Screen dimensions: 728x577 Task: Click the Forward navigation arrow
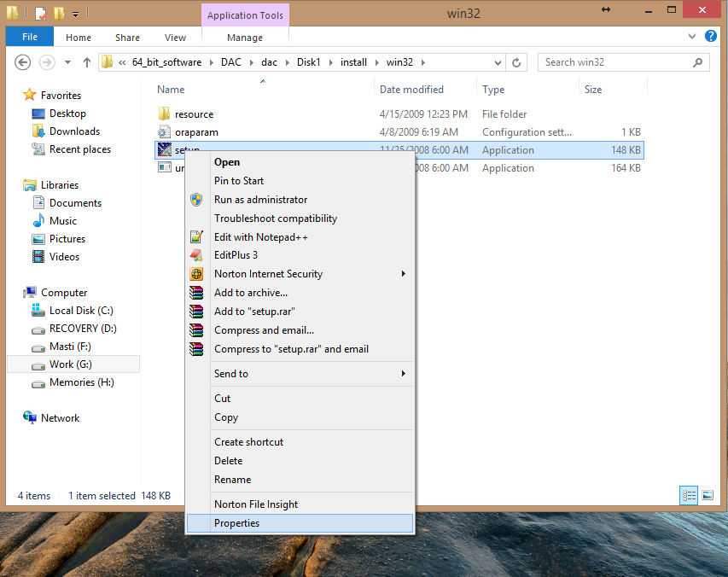pyautogui.click(x=47, y=62)
